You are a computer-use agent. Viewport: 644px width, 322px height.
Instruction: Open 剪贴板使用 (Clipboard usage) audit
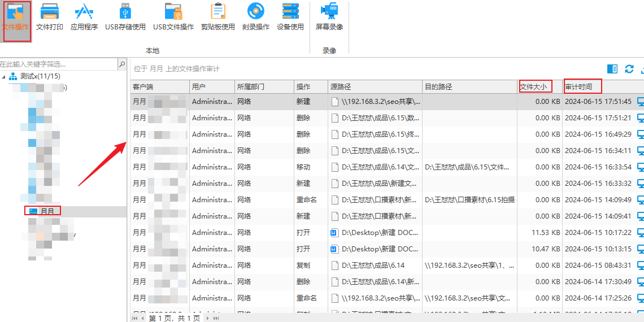pos(217,16)
